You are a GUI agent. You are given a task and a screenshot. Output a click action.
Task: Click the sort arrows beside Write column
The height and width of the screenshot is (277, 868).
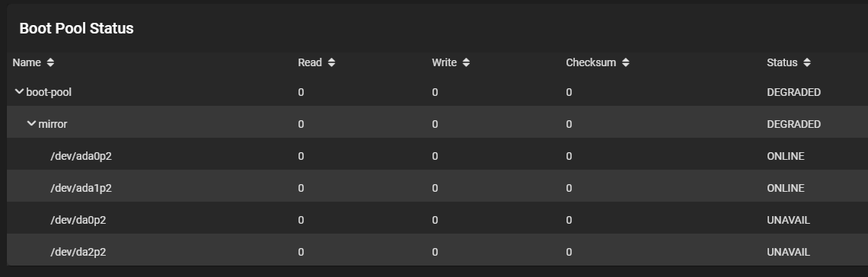click(466, 62)
